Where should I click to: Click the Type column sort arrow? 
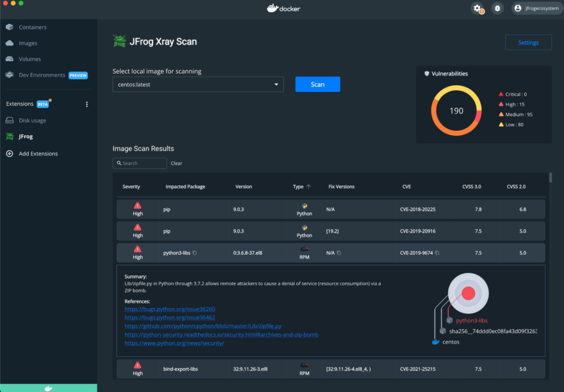(x=307, y=186)
